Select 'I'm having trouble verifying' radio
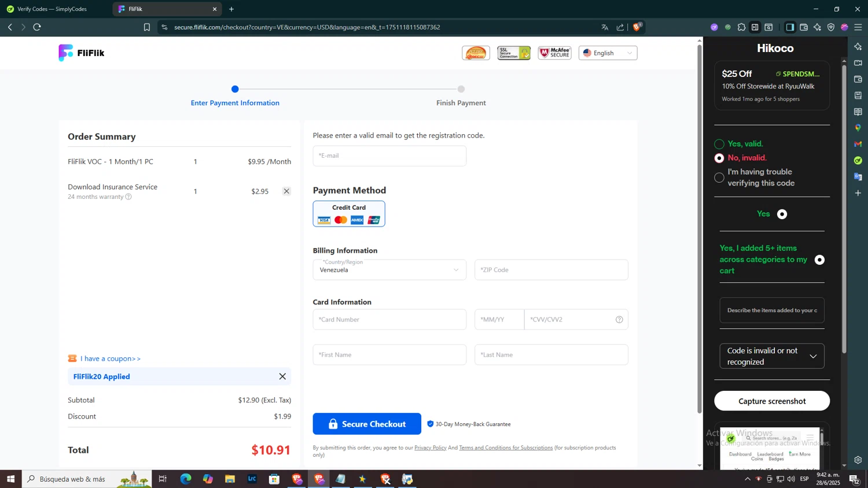Viewport: 868px width, 488px height. (x=719, y=178)
